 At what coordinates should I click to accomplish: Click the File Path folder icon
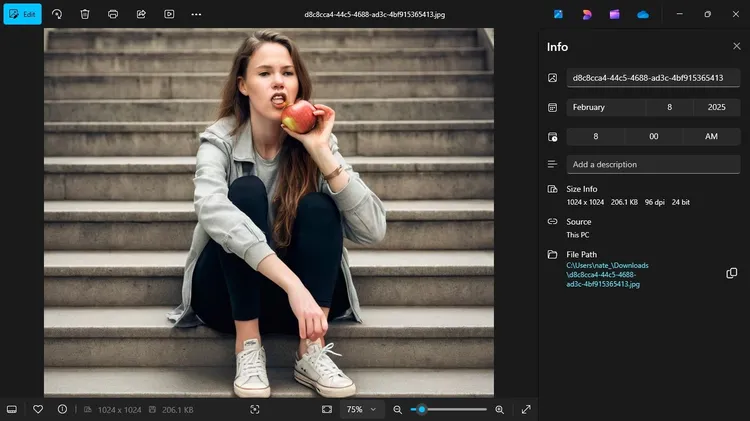[552, 255]
